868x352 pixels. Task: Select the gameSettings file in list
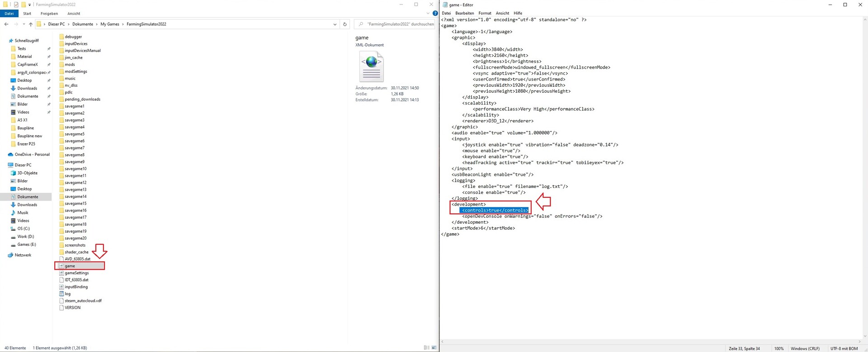pos(76,273)
